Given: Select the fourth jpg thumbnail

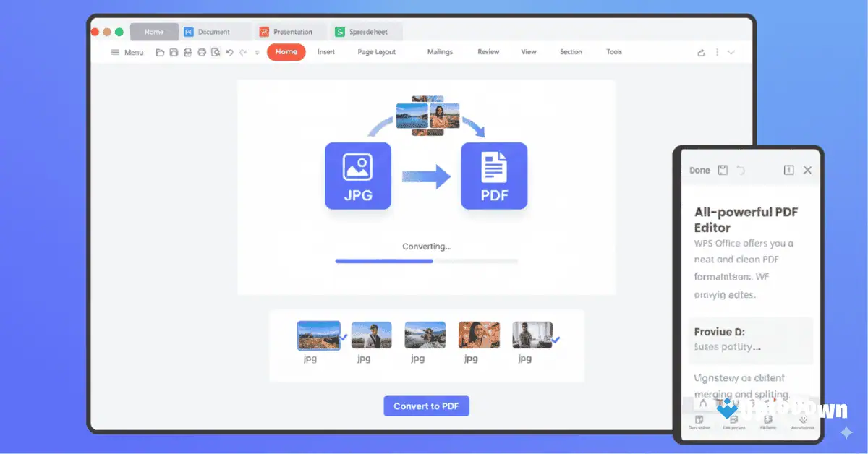Looking at the screenshot, I should click(x=478, y=335).
